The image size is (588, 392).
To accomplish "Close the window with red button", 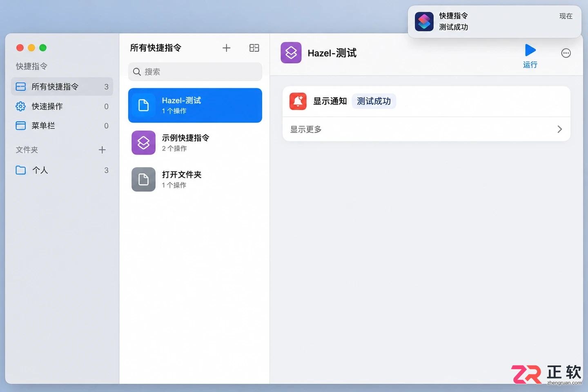I will point(20,48).
